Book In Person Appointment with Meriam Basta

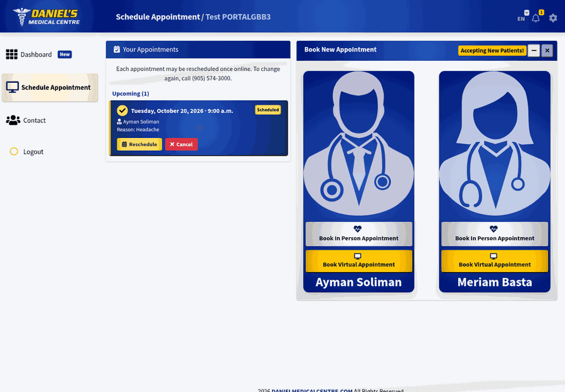(495, 234)
